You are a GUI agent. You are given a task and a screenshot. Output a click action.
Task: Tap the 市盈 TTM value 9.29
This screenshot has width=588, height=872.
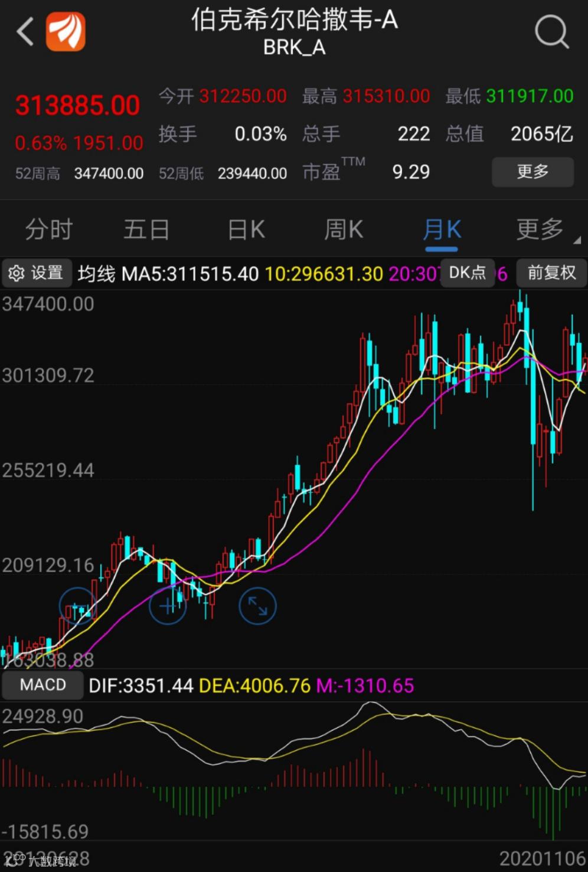pos(411,172)
